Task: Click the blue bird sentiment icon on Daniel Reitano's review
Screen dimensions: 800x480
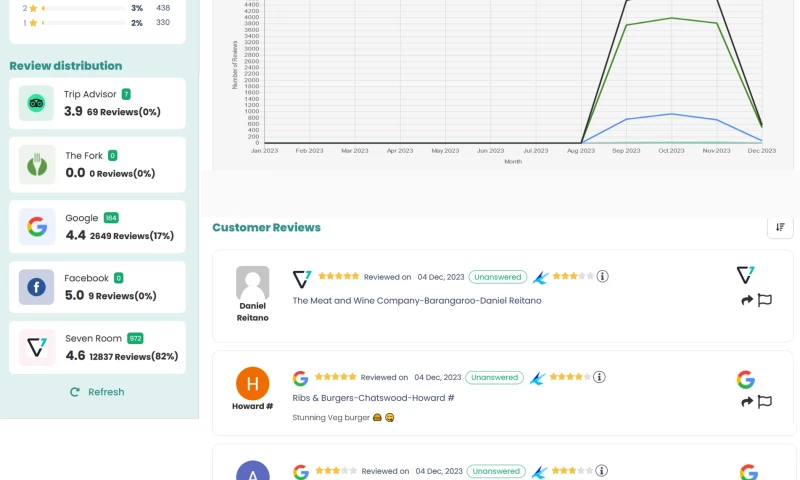Action: click(x=540, y=277)
